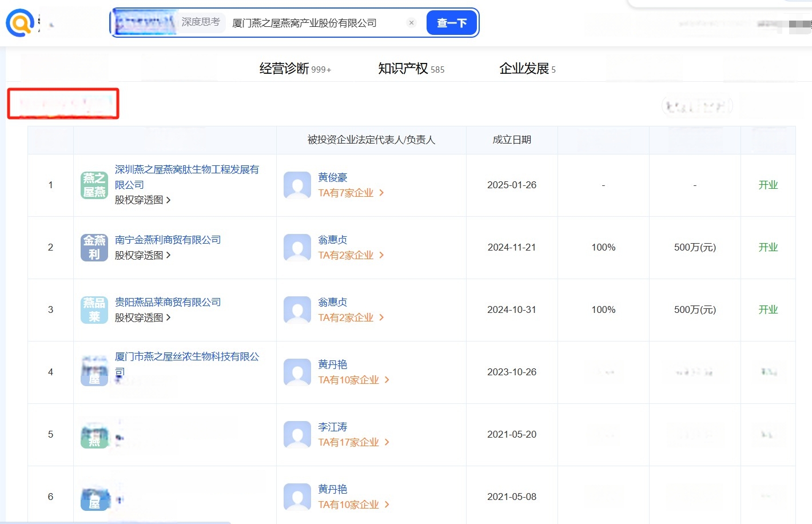Open the 黄俊豪 person link
This screenshot has width=812, height=524.
(x=333, y=177)
